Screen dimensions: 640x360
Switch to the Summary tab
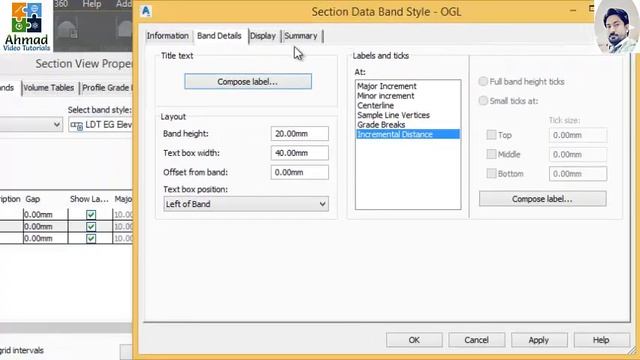coord(301,36)
